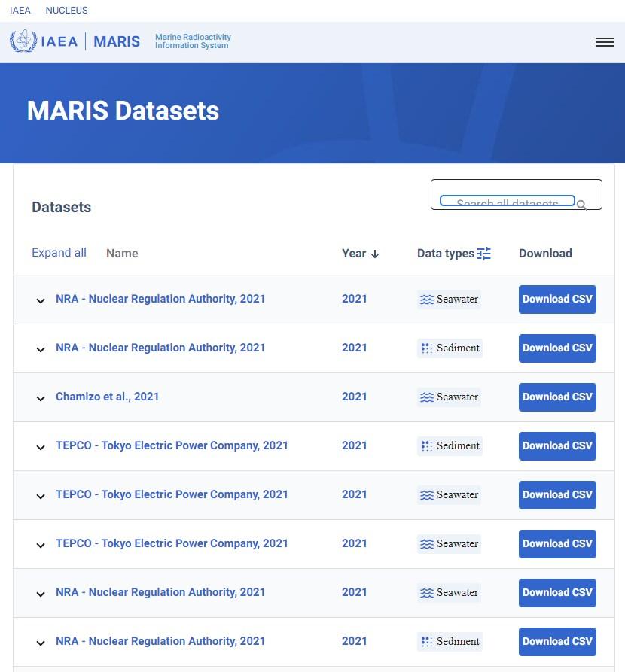Expand the lower NRA Seawater dataset row
This screenshot has width=625, height=672.
pos(41,594)
